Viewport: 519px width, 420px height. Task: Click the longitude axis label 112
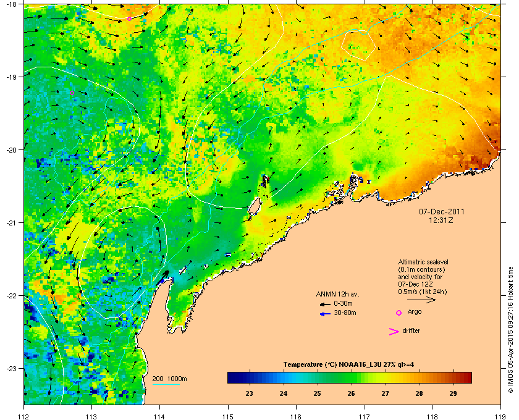click(24, 417)
